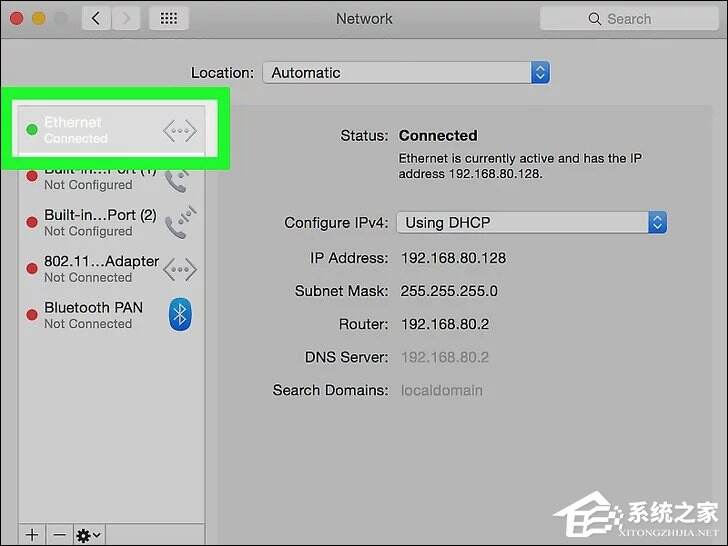This screenshot has width=728, height=546.
Task: Show all preferences via the grid icon
Action: pyautogui.click(x=169, y=19)
